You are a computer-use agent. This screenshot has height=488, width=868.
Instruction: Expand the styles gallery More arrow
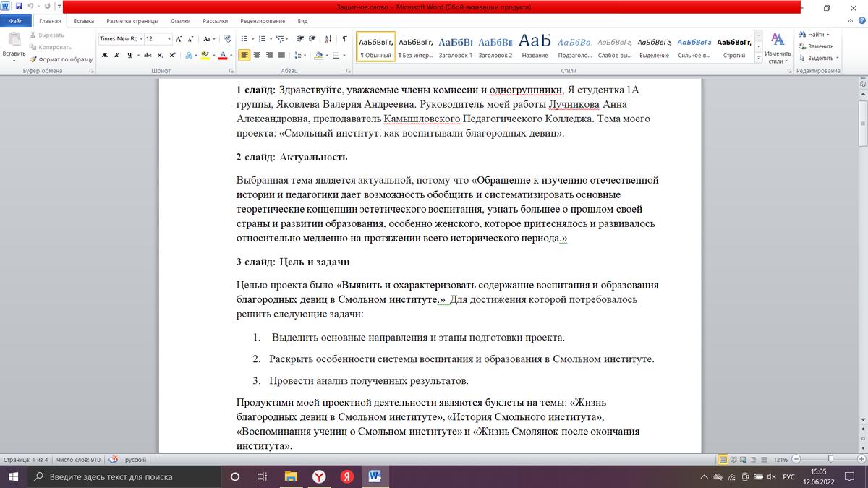point(757,56)
